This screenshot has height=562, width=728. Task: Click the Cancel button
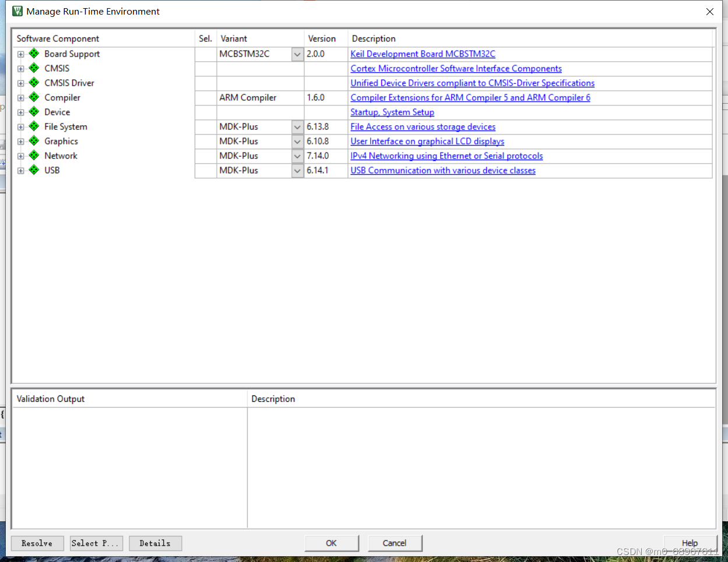tap(395, 543)
